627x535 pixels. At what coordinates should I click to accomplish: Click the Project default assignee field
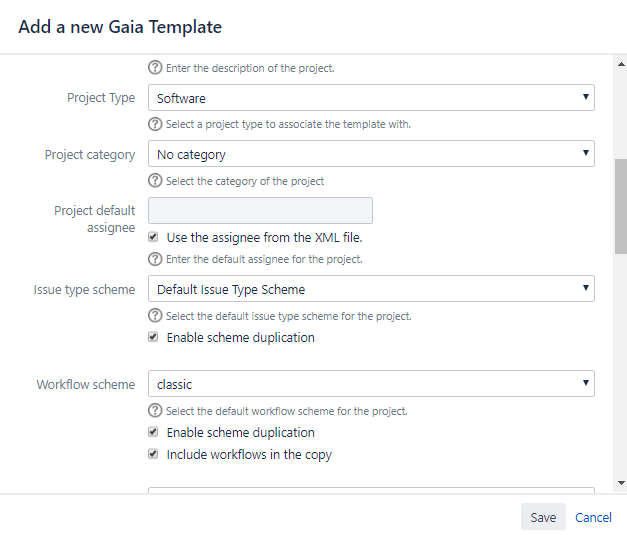[260, 210]
